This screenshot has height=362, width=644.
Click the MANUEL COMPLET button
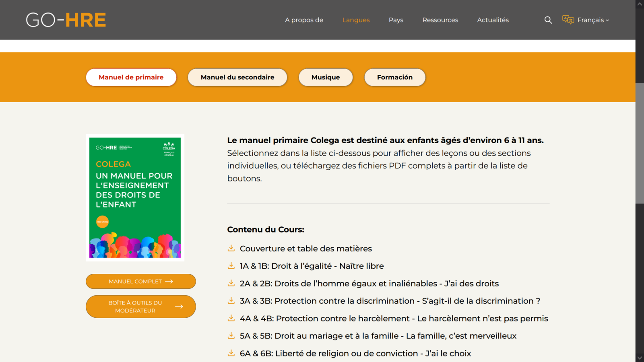(141, 282)
